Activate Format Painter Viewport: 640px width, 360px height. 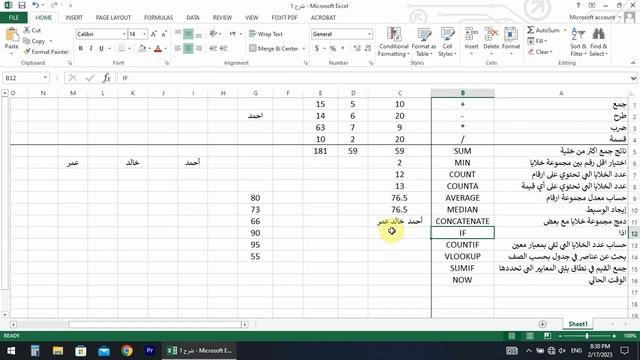pos(46,52)
